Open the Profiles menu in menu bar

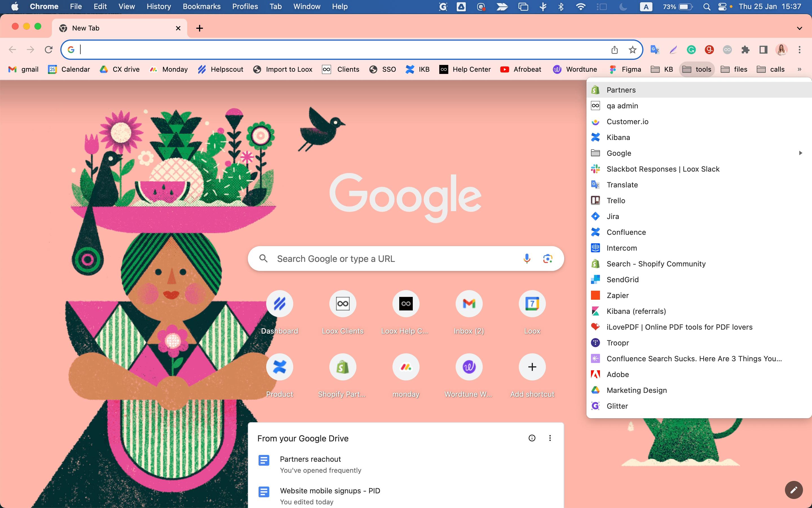click(x=245, y=7)
